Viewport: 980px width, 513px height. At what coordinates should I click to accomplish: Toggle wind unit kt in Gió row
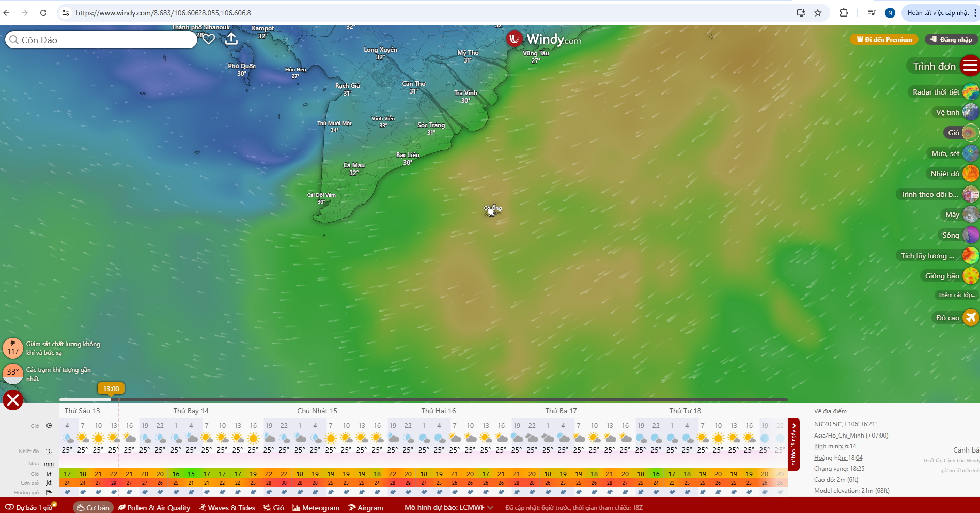tap(49, 474)
